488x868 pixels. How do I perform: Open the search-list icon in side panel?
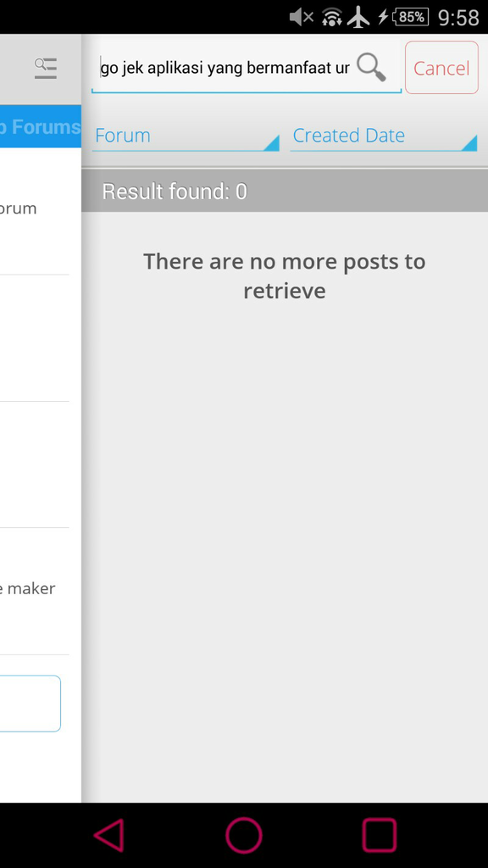[x=46, y=68]
